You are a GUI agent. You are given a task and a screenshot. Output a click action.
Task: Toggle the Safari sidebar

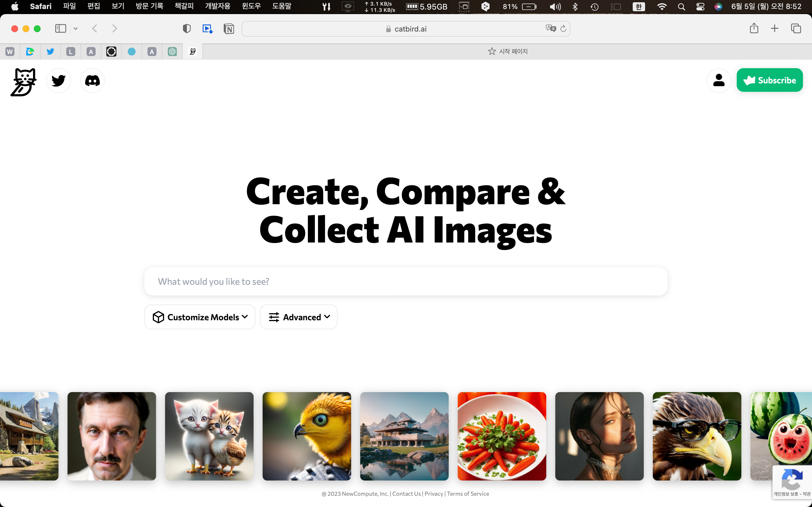pyautogui.click(x=60, y=28)
